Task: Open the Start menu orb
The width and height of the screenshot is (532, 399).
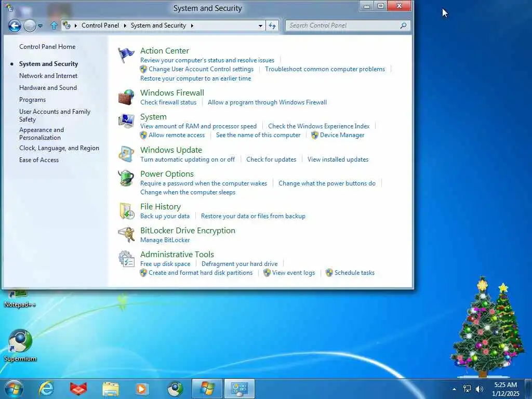Action: point(14,389)
